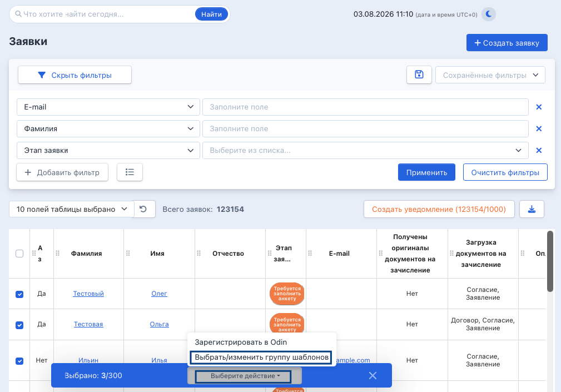
Task: Open the Фамилия filter type dropdown
Action: click(x=108, y=129)
